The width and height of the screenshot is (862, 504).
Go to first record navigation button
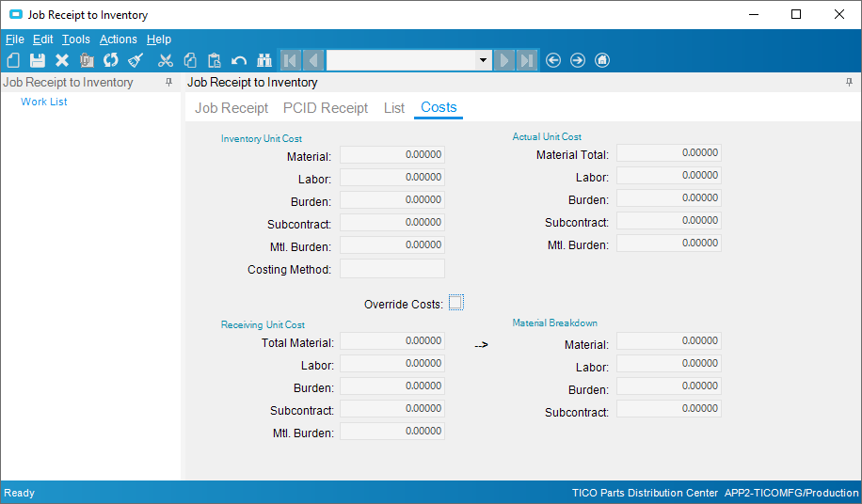290,60
